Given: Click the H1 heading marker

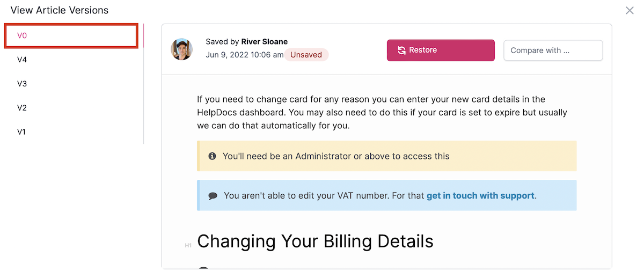Looking at the screenshot, I should point(188,245).
